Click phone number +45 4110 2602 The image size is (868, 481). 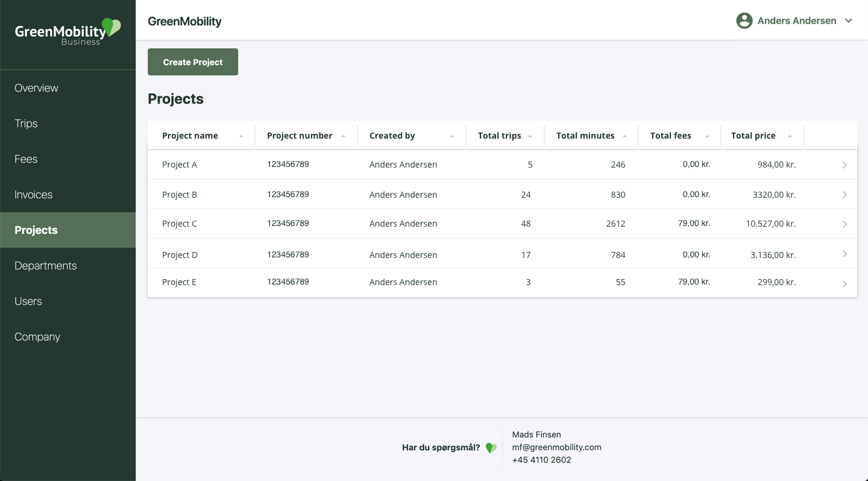pos(541,460)
